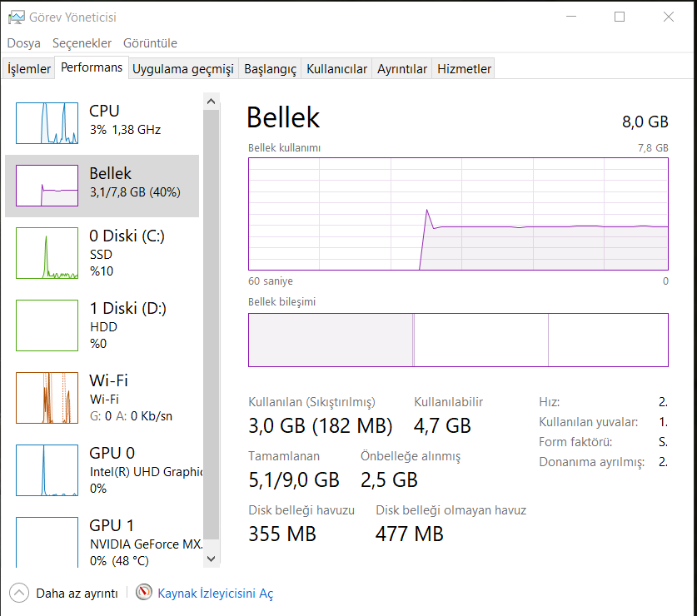
Task: Select the GPU 1 NVIDIA graph thumbnail
Action: tap(47, 541)
